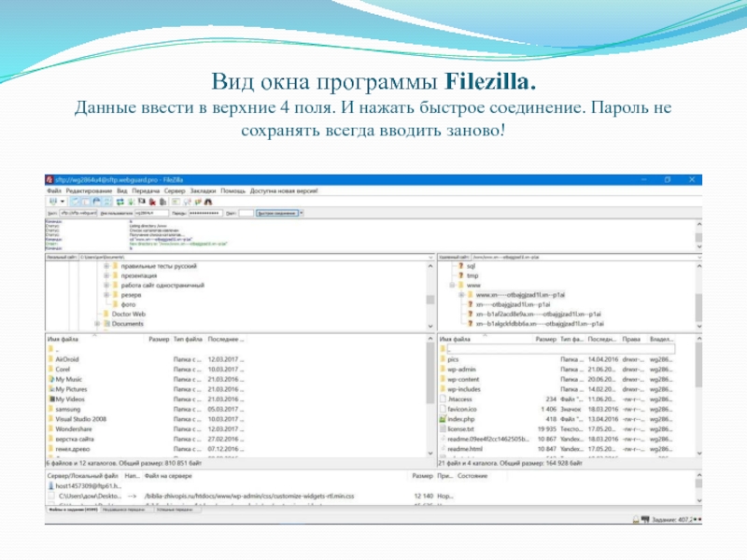Select the remote tmp folder
747x560 pixels.
(472, 275)
